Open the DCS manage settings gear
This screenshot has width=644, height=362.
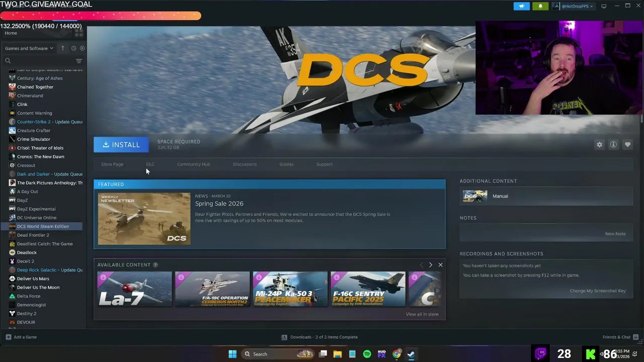coord(599,145)
